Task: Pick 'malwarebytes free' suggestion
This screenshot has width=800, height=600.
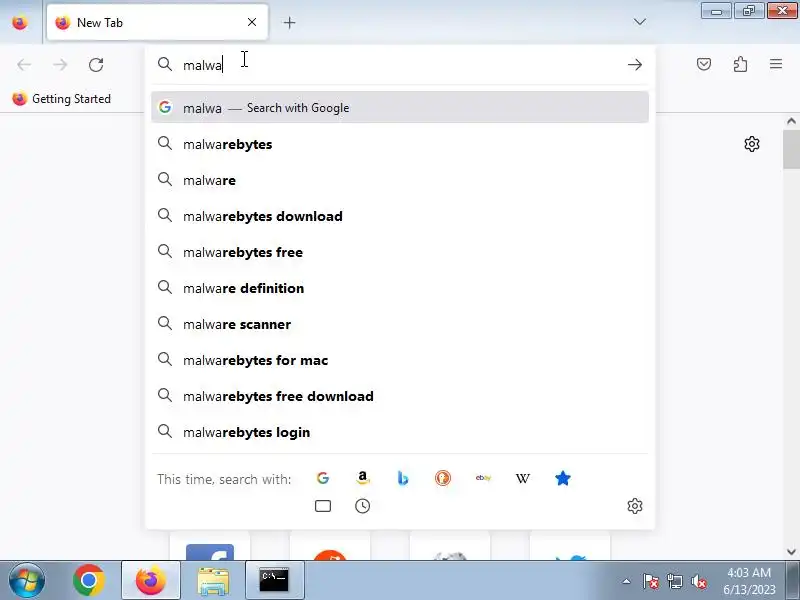Action: [x=400, y=252]
